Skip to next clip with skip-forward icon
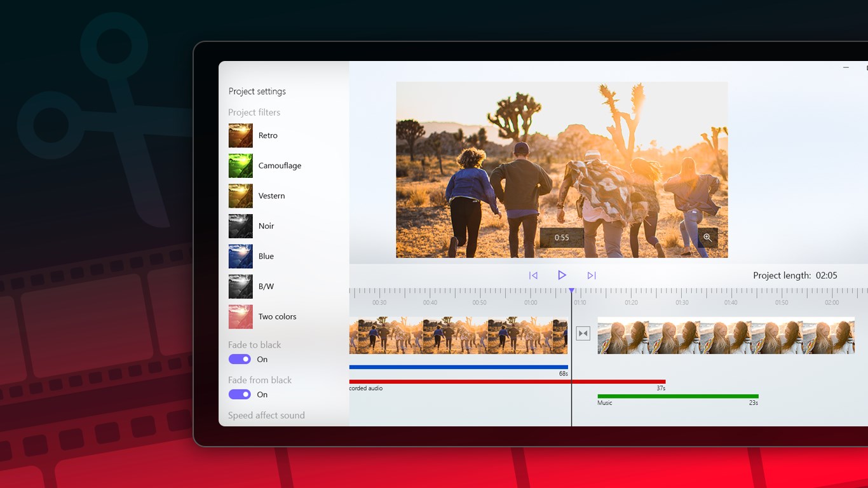This screenshot has width=868, height=488. tap(592, 275)
